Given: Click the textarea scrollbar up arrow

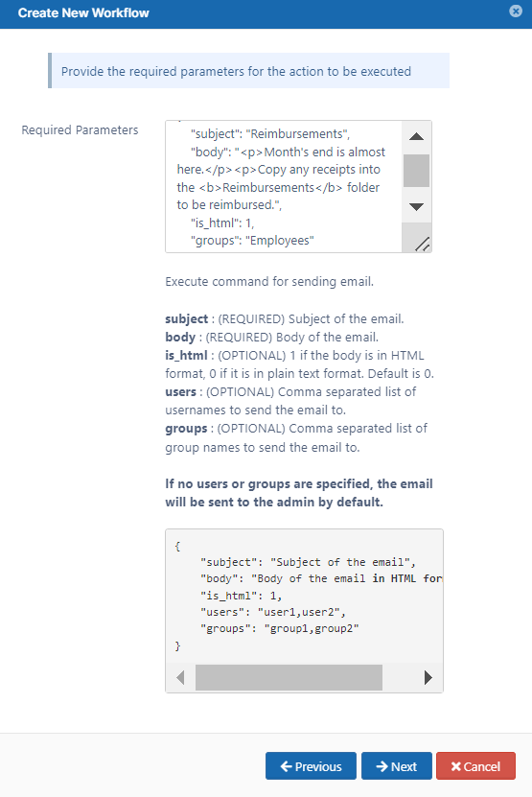Looking at the screenshot, I should (417, 136).
